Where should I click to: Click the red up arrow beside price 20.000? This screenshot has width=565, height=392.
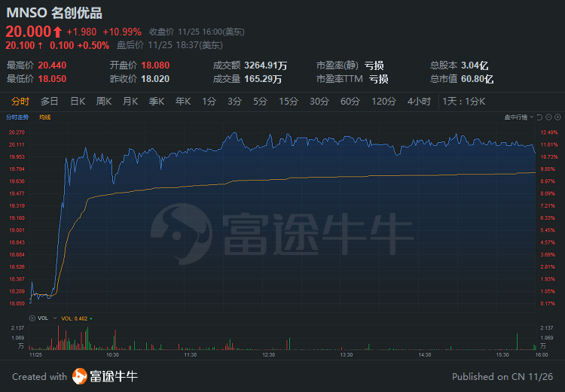click(x=58, y=32)
